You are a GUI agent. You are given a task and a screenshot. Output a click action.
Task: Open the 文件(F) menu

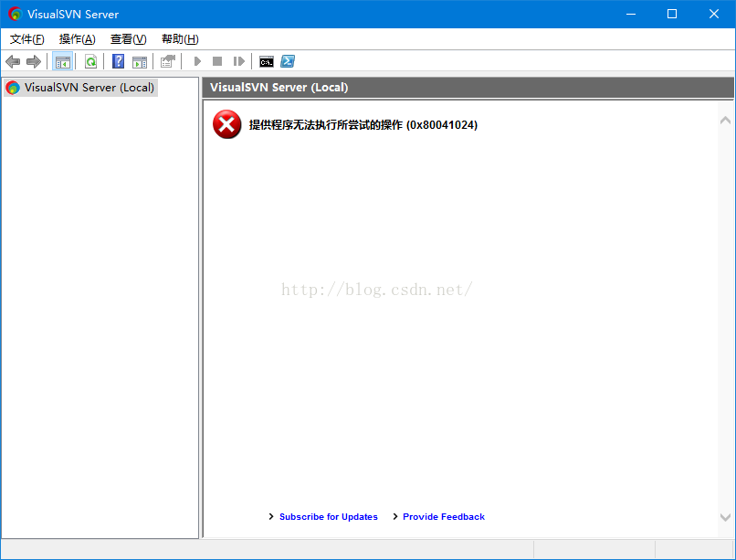pos(27,39)
